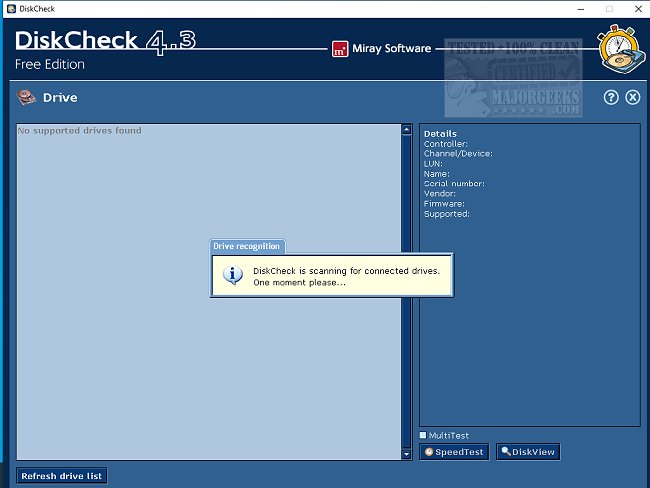
Task: Enable the MultiTest checkbox
Action: (423, 435)
